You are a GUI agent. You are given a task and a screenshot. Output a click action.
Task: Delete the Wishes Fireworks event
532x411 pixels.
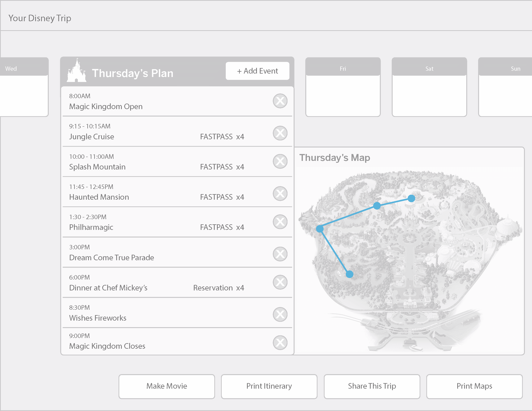pyautogui.click(x=280, y=314)
